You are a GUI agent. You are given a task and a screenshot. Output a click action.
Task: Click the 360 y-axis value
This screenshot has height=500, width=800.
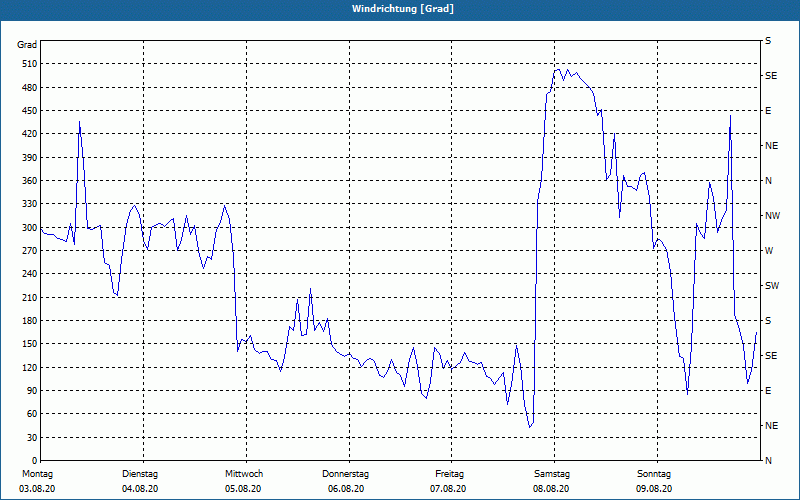tap(30, 181)
